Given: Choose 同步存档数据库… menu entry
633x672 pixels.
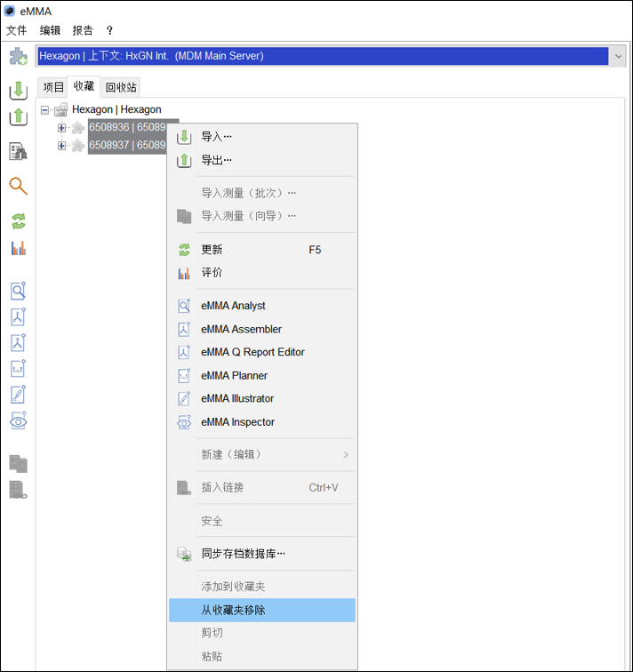Looking at the screenshot, I should click(262, 554).
